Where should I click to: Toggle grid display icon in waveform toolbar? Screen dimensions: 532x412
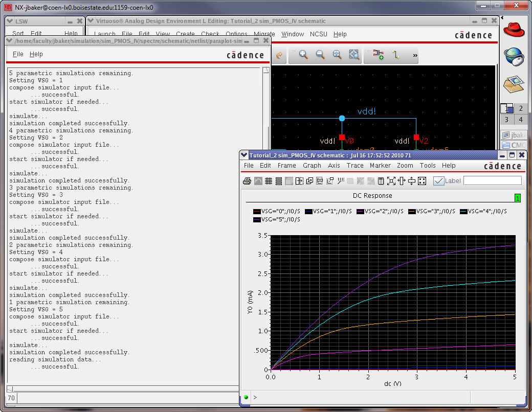268,181
